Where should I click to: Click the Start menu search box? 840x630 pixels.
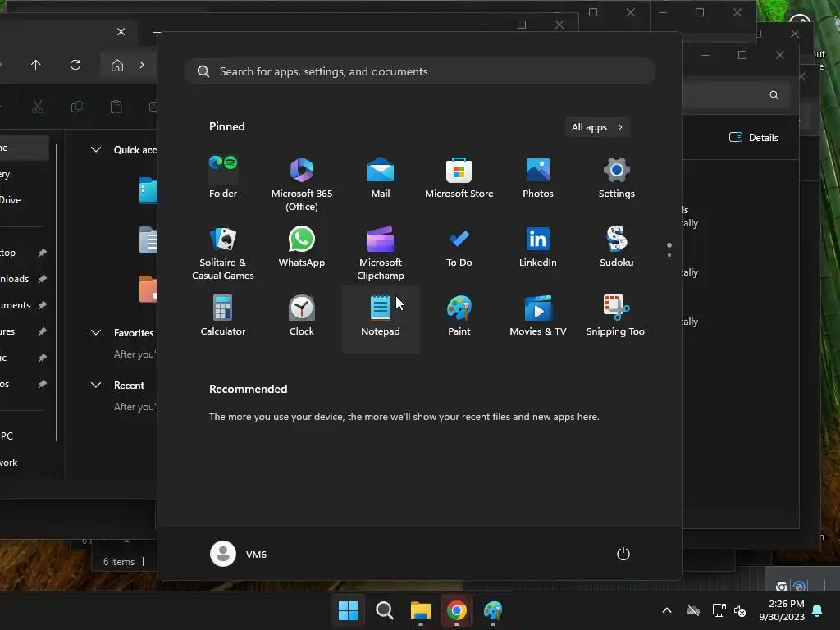click(x=420, y=71)
